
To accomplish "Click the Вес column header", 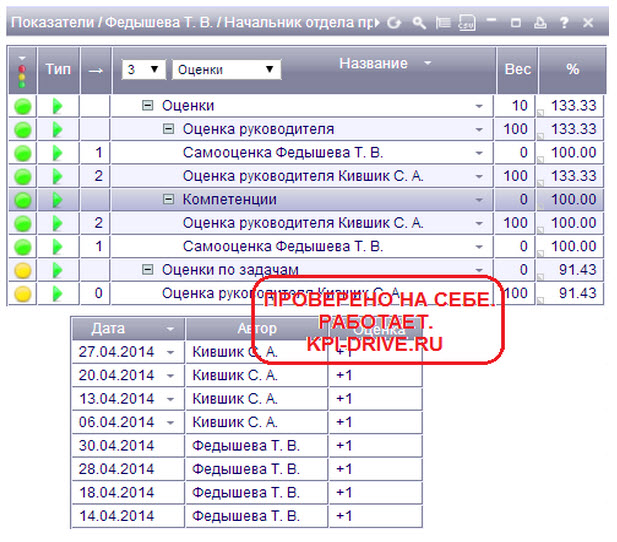I will tap(517, 70).
